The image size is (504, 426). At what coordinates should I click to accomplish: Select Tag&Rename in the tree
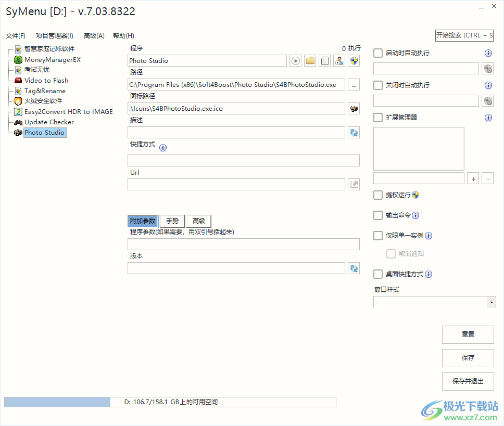point(45,91)
